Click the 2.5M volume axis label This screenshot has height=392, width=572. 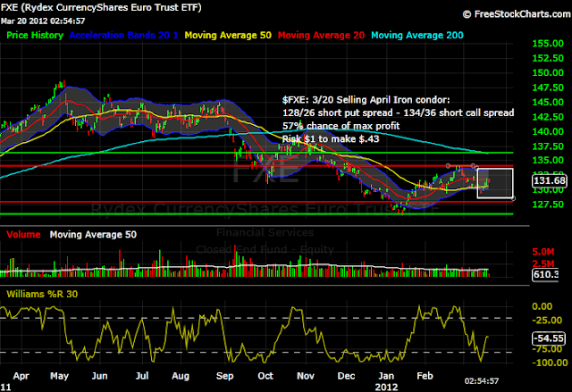(543, 263)
